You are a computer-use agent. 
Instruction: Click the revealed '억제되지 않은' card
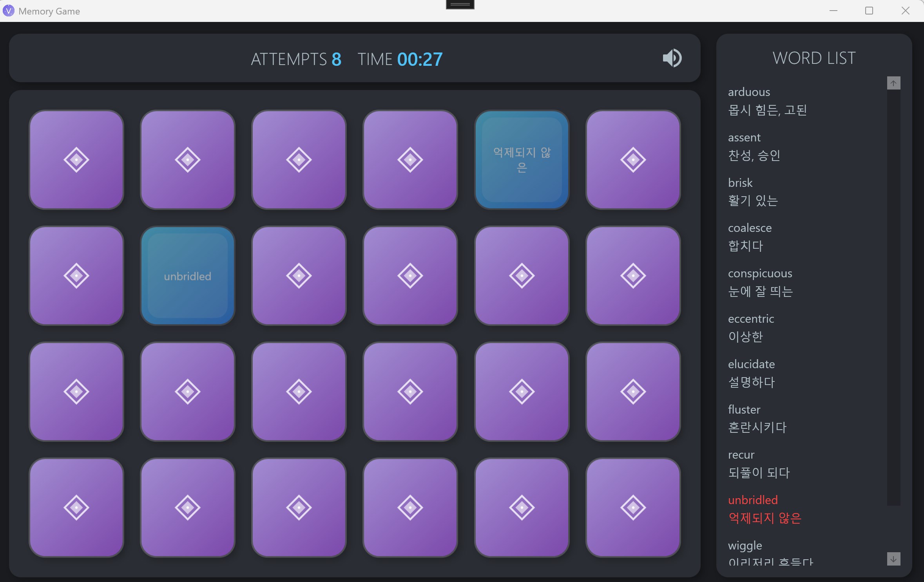pos(522,159)
